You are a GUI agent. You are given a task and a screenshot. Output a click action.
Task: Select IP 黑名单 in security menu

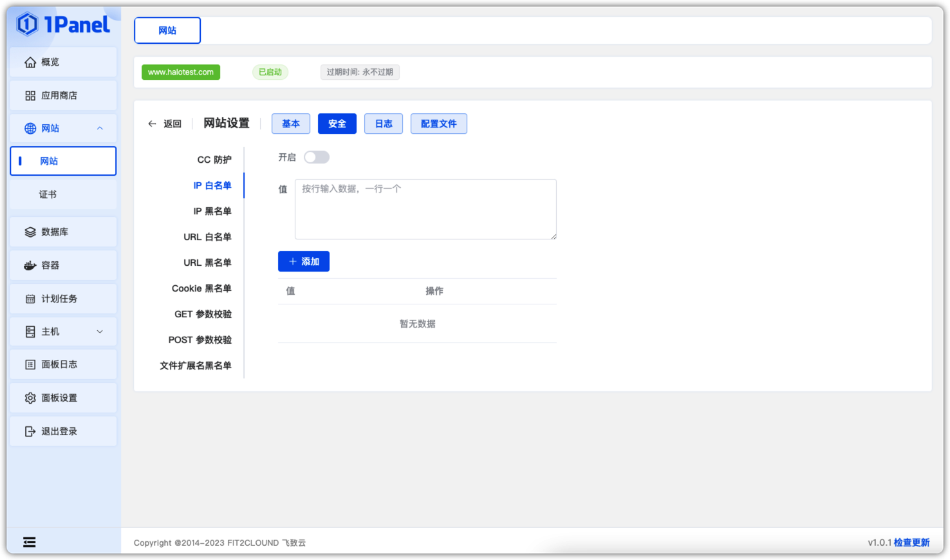point(212,211)
